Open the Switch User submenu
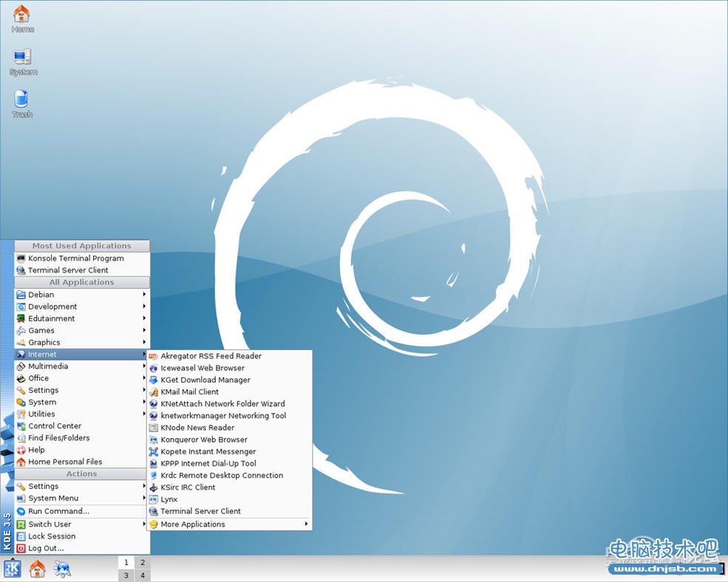 tap(50, 524)
